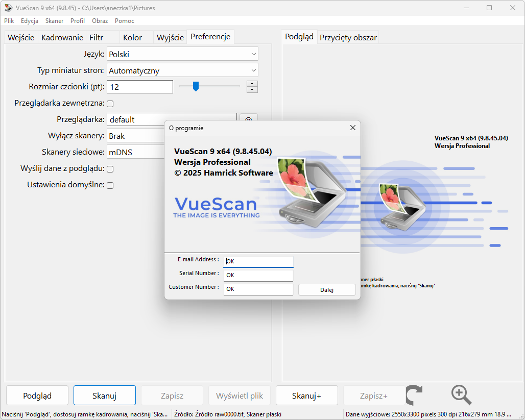Close the O programie dialog
525x420 pixels.
pyautogui.click(x=352, y=128)
